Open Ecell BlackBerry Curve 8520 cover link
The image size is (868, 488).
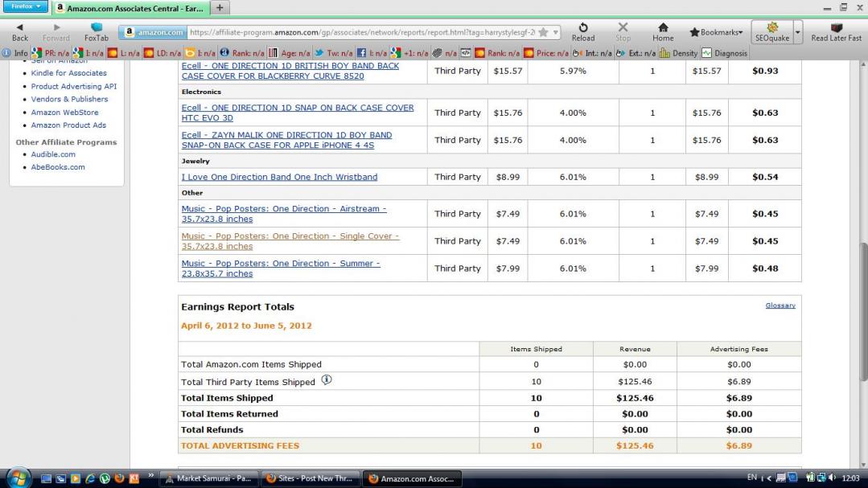pyautogui.click(x=290, y=71)
